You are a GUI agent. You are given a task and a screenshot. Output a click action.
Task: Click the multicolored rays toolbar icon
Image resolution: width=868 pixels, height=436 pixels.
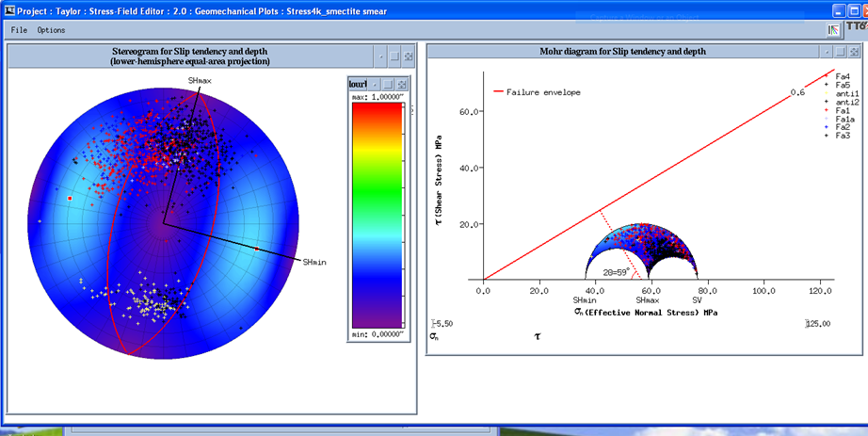[x=833, y=30]
